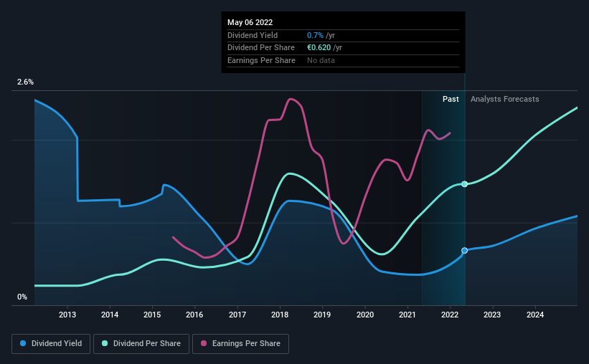The width and height of the screenshot is (589, 364).
Task: Click the teal Dividend Per Share legend dot
Action: (105, 343)
